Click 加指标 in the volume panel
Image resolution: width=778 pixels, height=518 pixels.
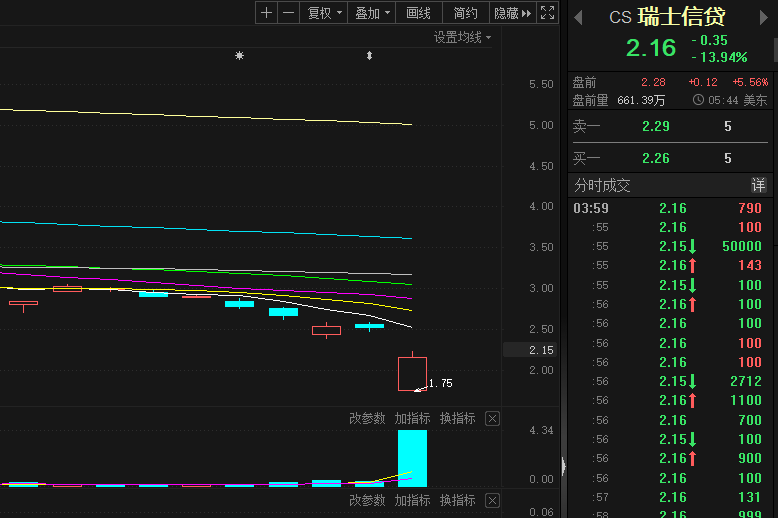point(412,418)
